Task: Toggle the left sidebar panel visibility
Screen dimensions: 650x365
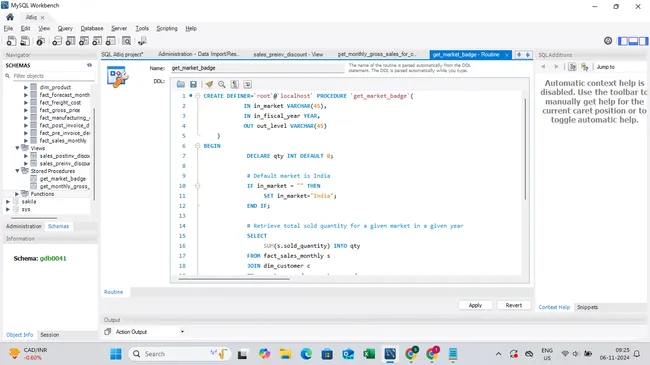Action: coord(623,41)
